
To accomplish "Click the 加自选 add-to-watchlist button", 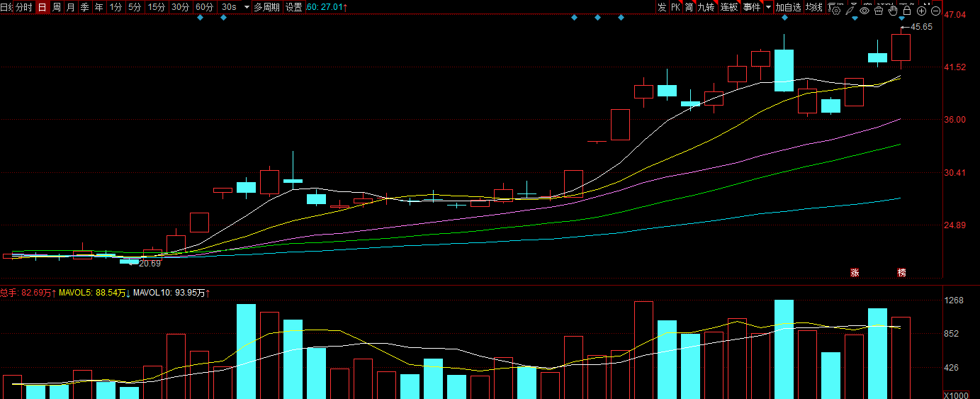I will [788, 7].
